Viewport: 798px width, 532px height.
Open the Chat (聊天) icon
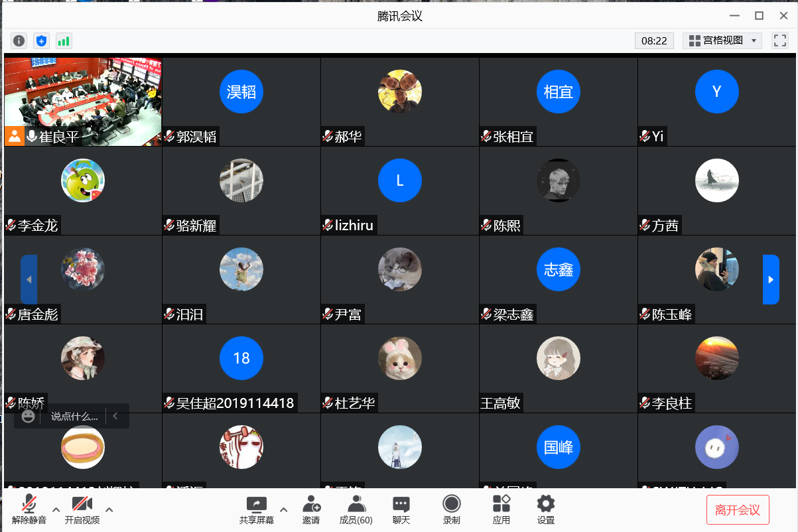click(x=401, y=509)
